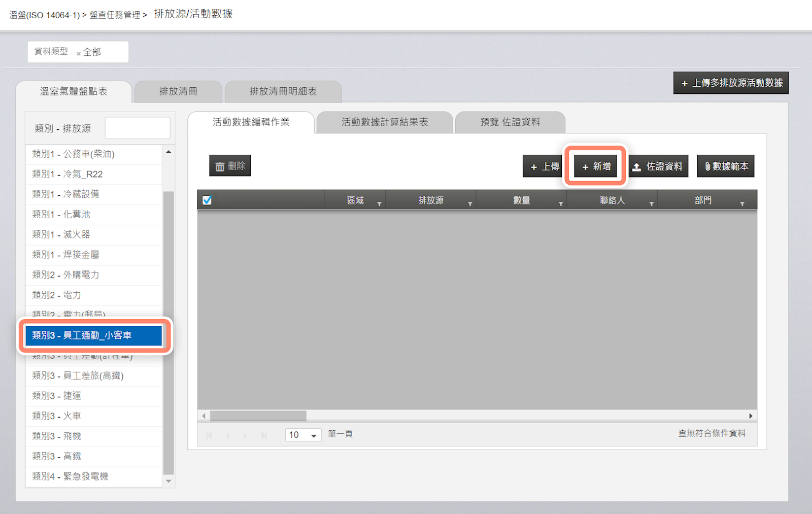Select 類別3 - 飛機
The width and height of the screenshot is (812, 514).
coord(94,436)
